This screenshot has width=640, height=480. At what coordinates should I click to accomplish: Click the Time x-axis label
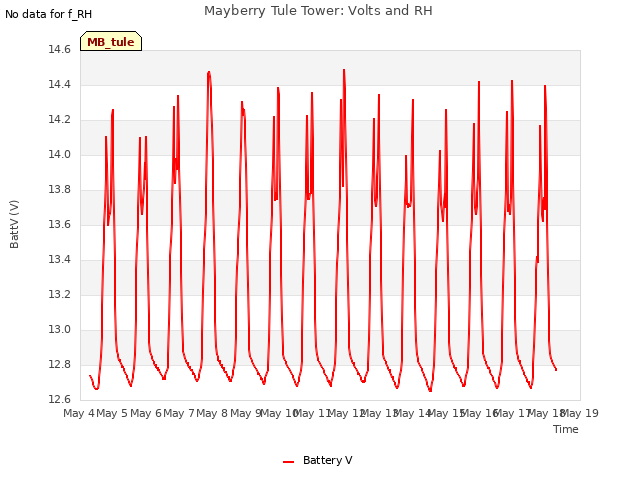pyautogui.click(x=565, y=429)
